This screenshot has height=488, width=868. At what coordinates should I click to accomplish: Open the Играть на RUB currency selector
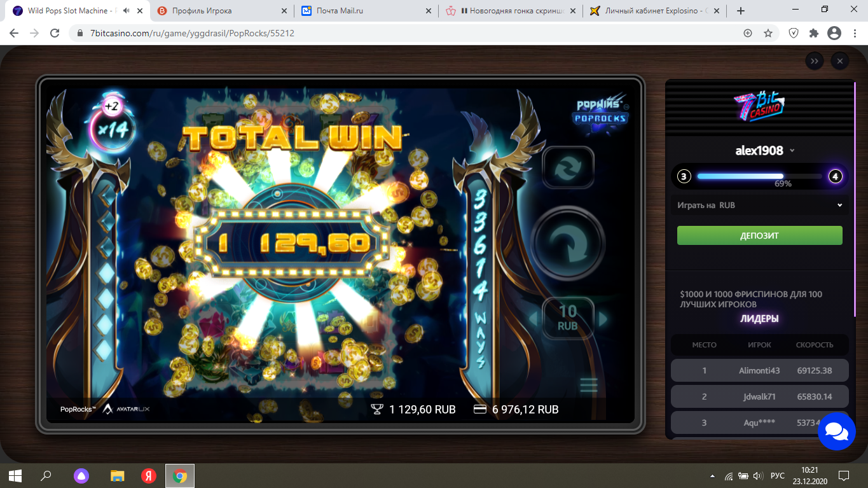[x=760, y=206]
